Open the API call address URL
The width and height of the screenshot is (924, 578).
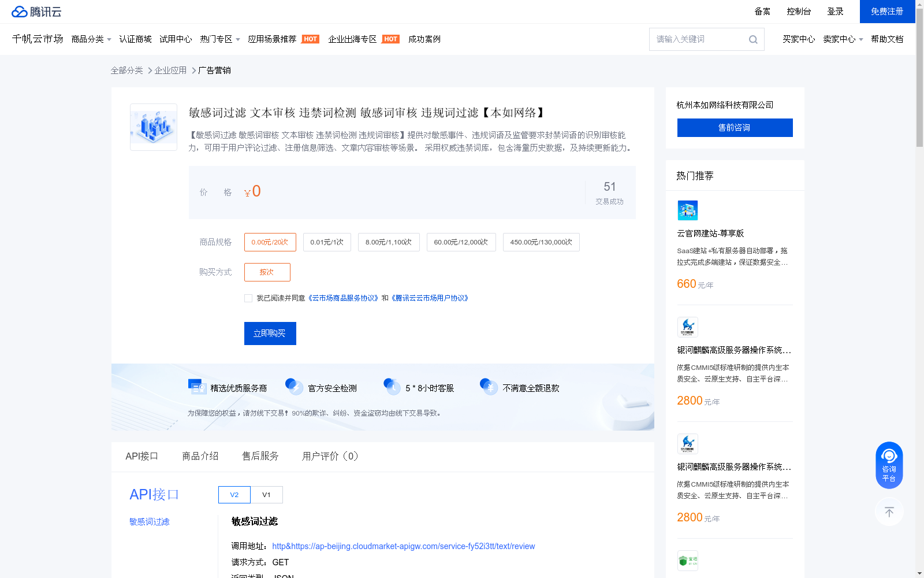click(404, 546)
